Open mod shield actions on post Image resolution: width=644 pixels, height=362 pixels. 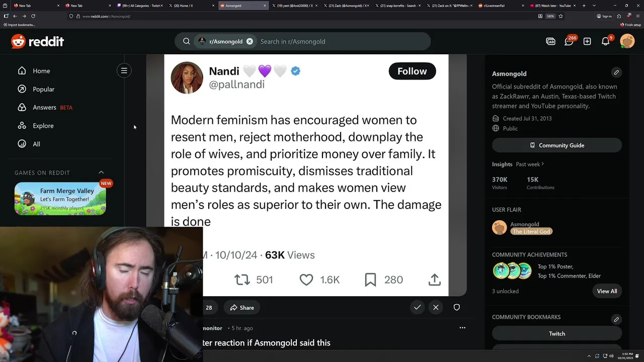point(456,307)
